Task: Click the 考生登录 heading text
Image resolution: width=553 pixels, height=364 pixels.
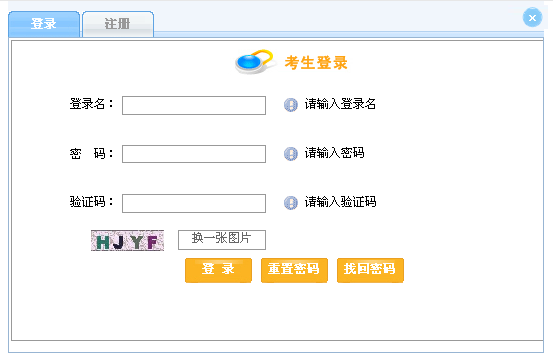Action: 316,63
